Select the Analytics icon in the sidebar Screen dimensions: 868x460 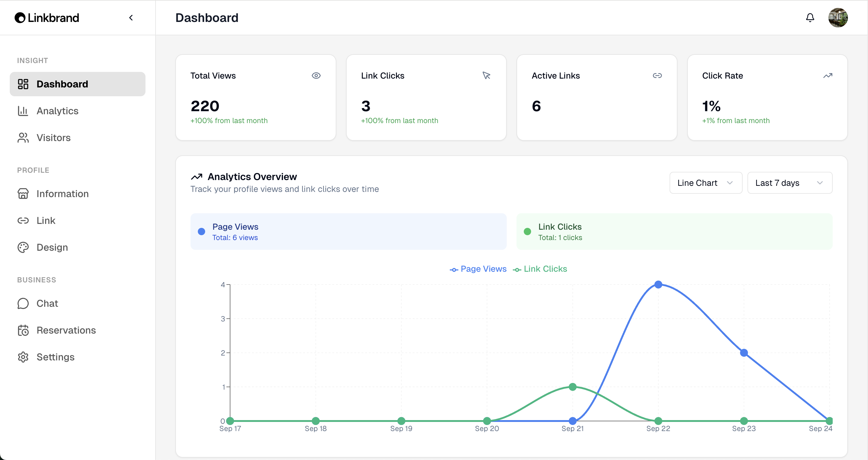(x=23, y=111)
